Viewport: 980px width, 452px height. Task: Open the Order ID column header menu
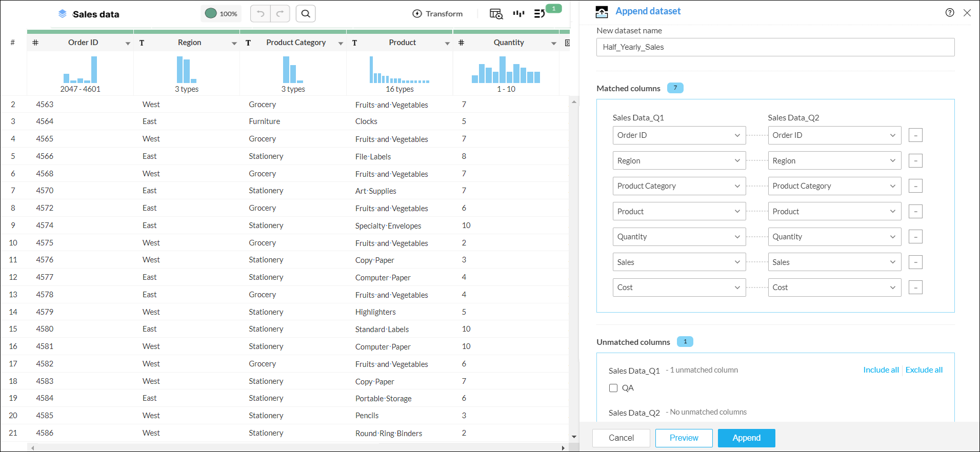pos(128,43)
